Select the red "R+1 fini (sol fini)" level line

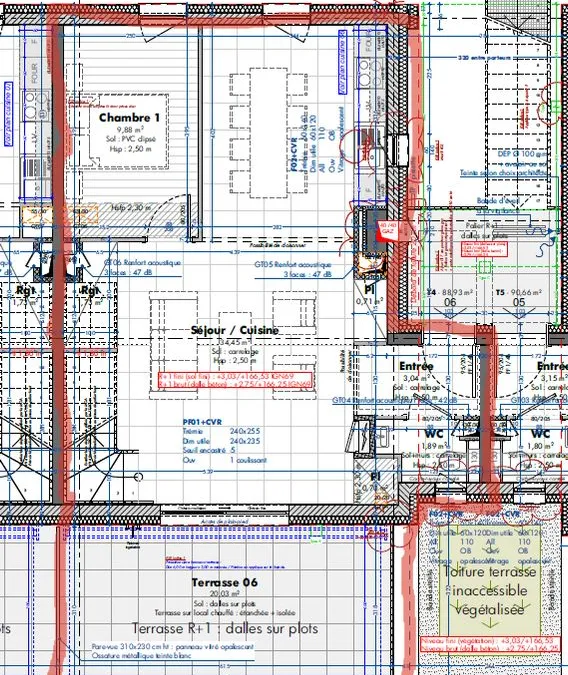[x=227, y=376]
